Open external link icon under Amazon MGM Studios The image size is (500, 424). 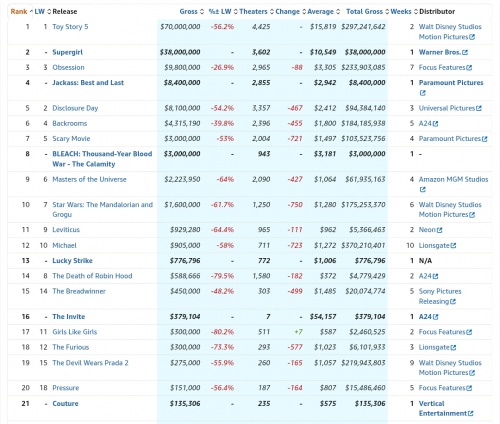pyautogui.click(x=423, y=189)
